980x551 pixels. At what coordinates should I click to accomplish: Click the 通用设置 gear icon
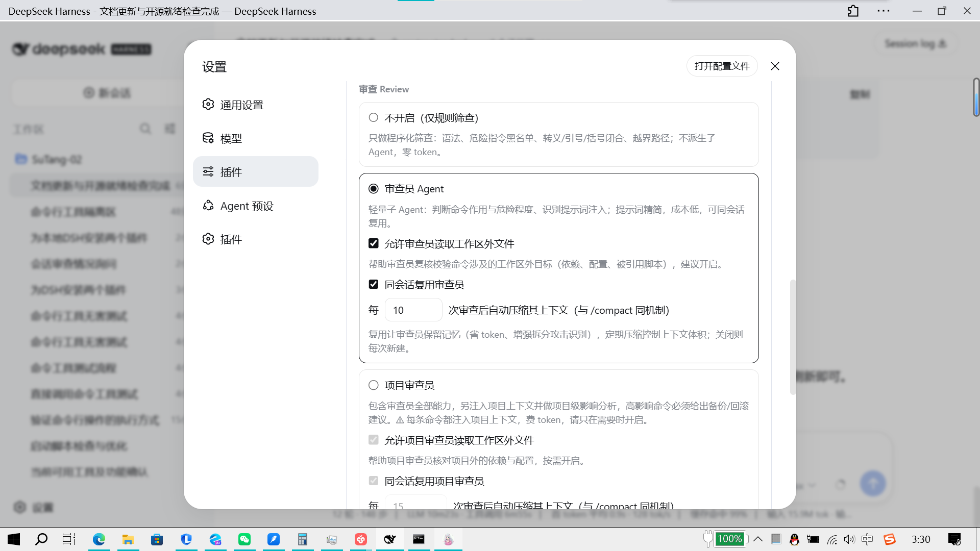[208, 105]
